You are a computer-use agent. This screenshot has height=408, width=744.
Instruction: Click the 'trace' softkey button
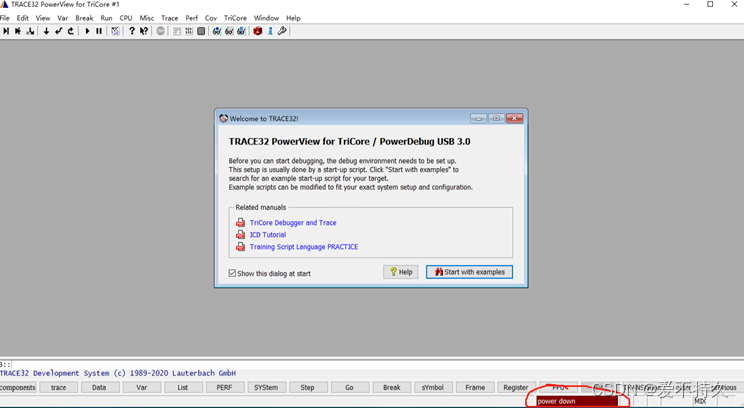pos(58,388)
